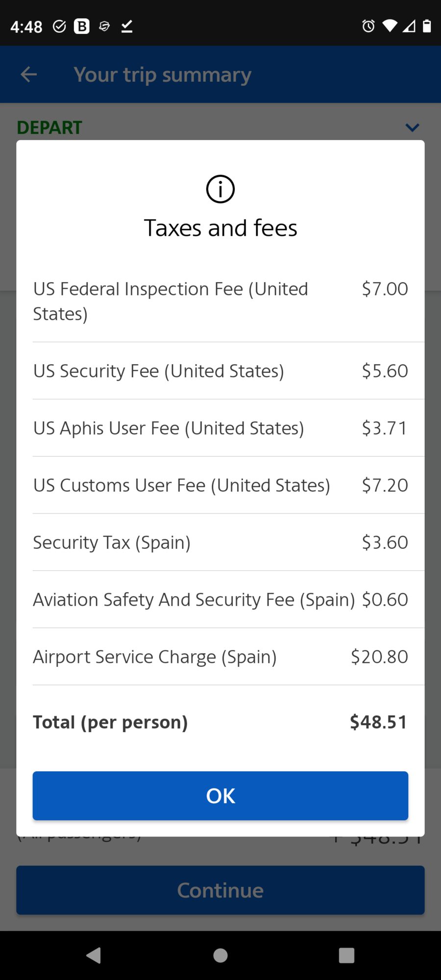Select the US Security Fee row
Screen dimensions: 441x980
pyautogui.click(x=220, y=371)
